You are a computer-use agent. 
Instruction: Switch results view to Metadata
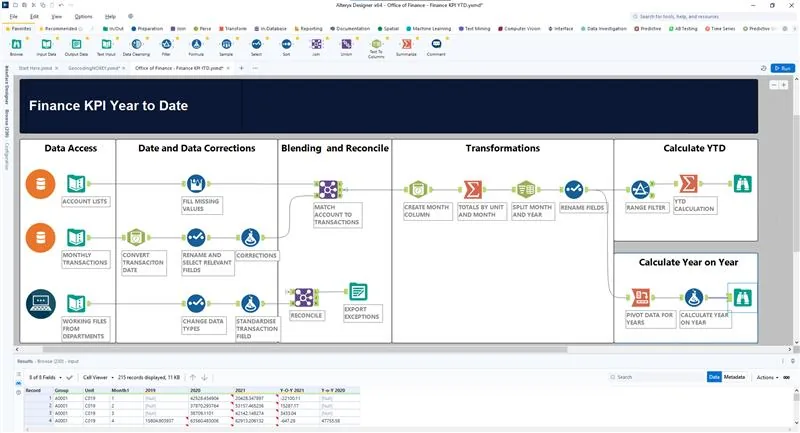click(x=734, y=377)
